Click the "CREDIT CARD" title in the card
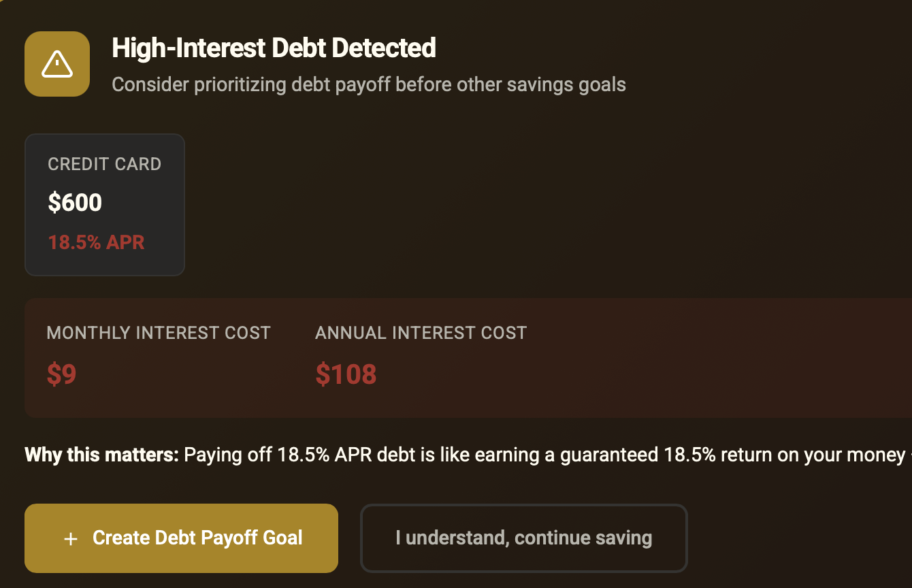912x588 pixels. pos(105,164)
